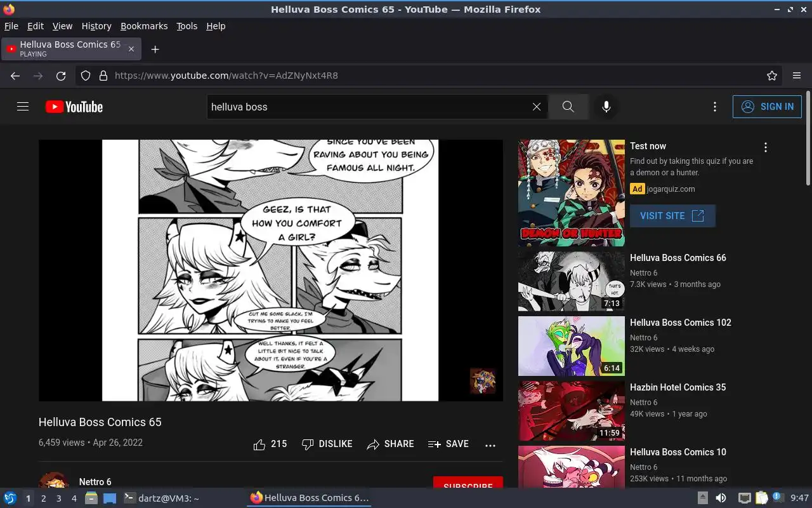Viewport: 812px width, 508px height.
Task: Click the 9:47 taskbar clock
Action: (800, 498)
